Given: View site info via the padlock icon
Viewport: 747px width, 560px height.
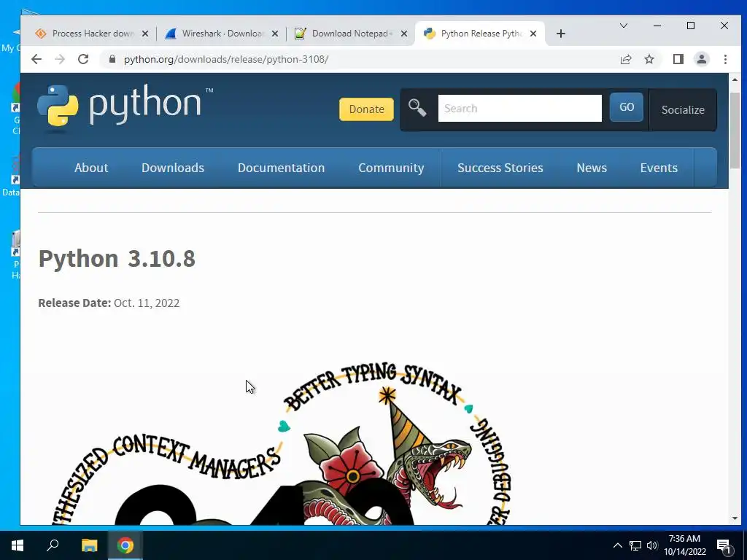Looking at the screenshot, I should click(x=112, y=59).
